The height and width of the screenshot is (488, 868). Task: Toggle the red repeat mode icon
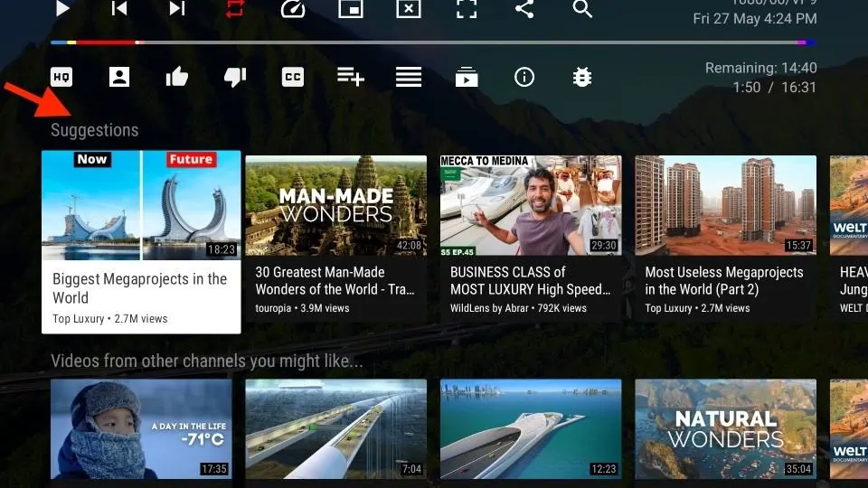(235, 8)
